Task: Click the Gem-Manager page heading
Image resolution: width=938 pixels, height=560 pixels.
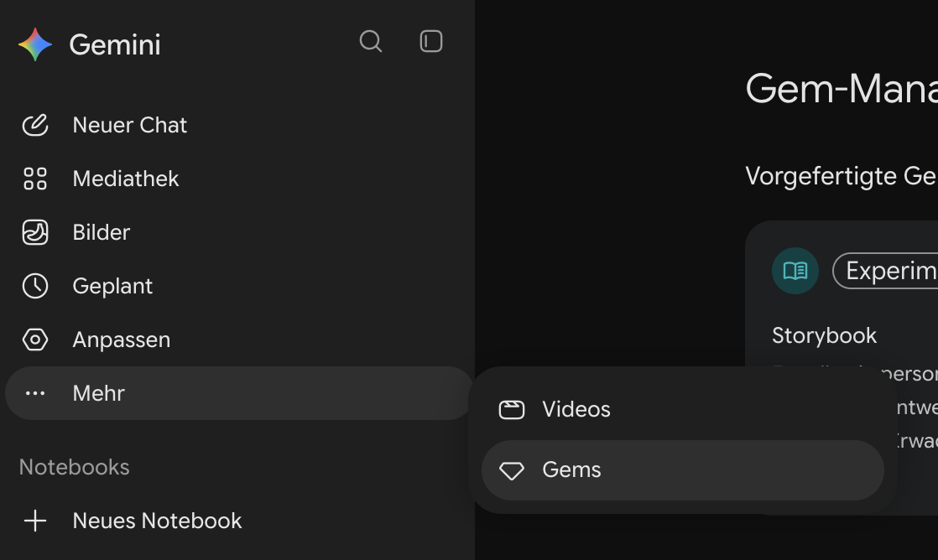Action: coord(842,89)
